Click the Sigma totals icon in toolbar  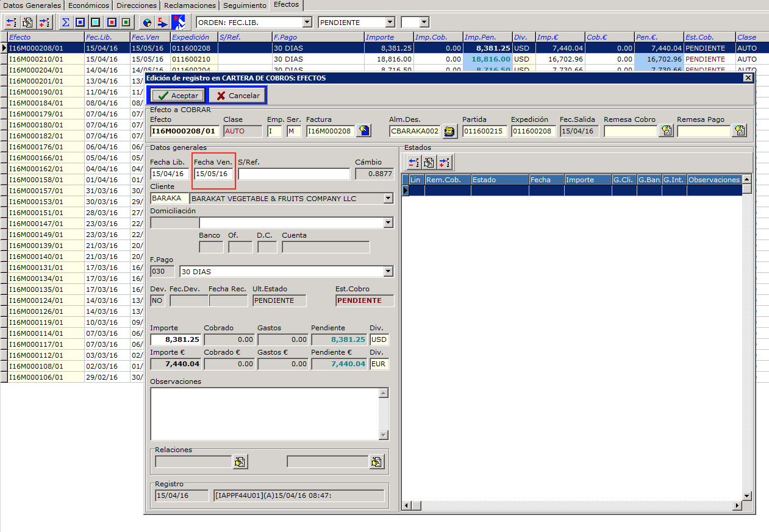[x=66, y=23]
